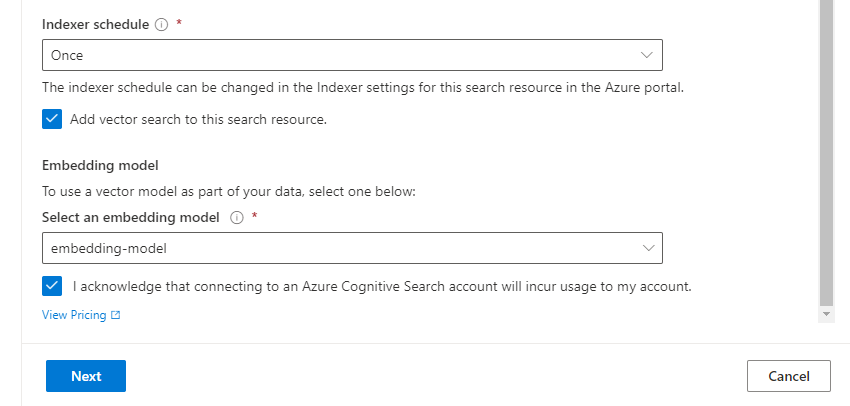
Task: Click the chevron arrow in the Once dropdown
Action: click(646, 55)
